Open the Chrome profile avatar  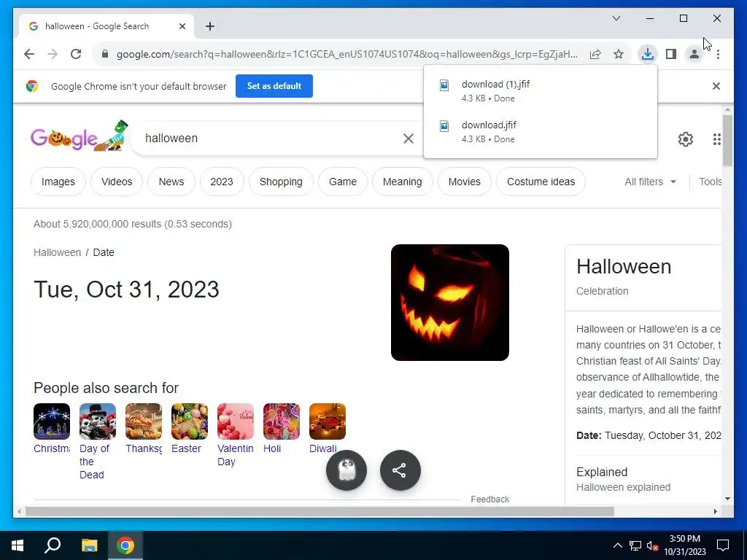[x=694, y=54]
